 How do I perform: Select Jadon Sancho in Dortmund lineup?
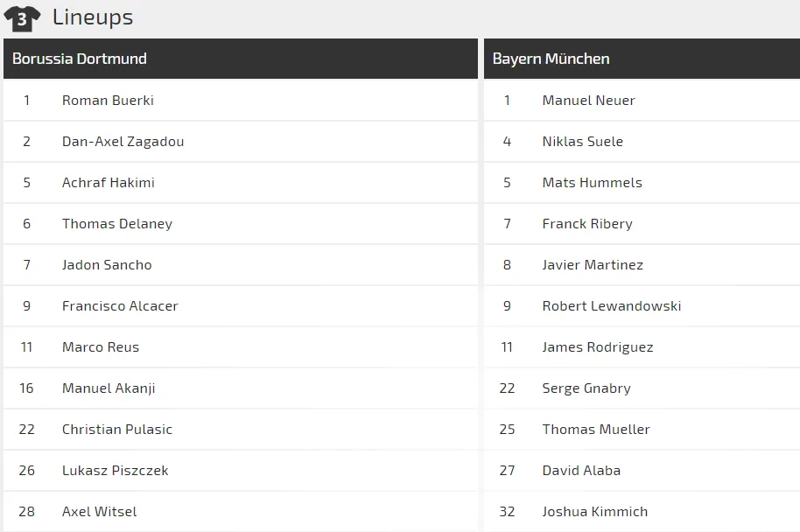[x=107, y=265]
